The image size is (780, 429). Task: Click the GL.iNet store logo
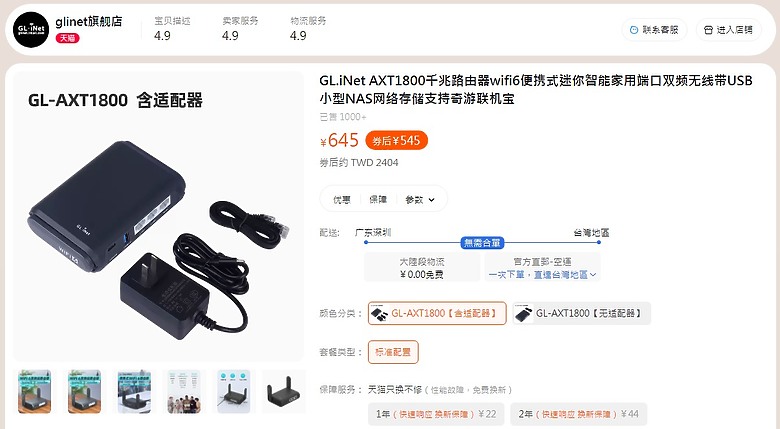[31, 29]
